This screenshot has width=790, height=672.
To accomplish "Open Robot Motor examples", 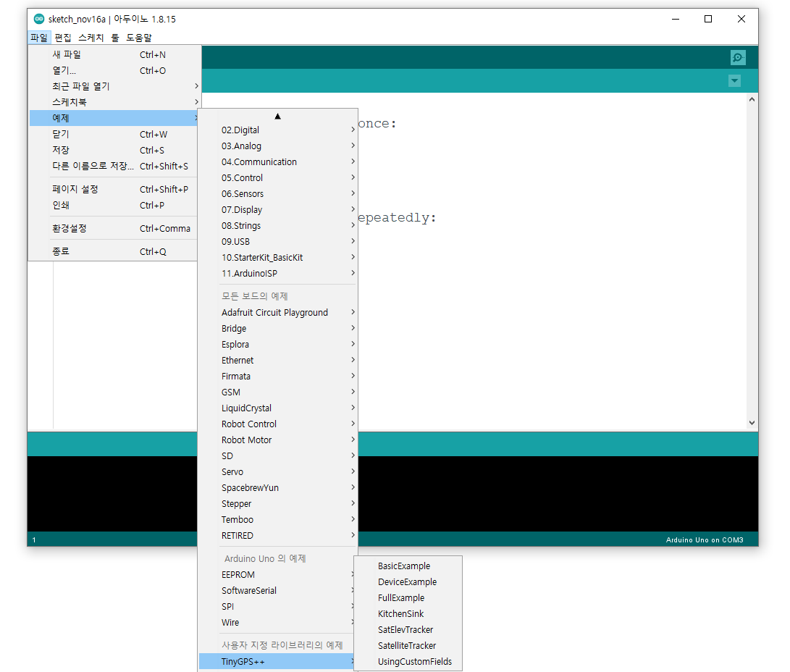I will [278, 440].
